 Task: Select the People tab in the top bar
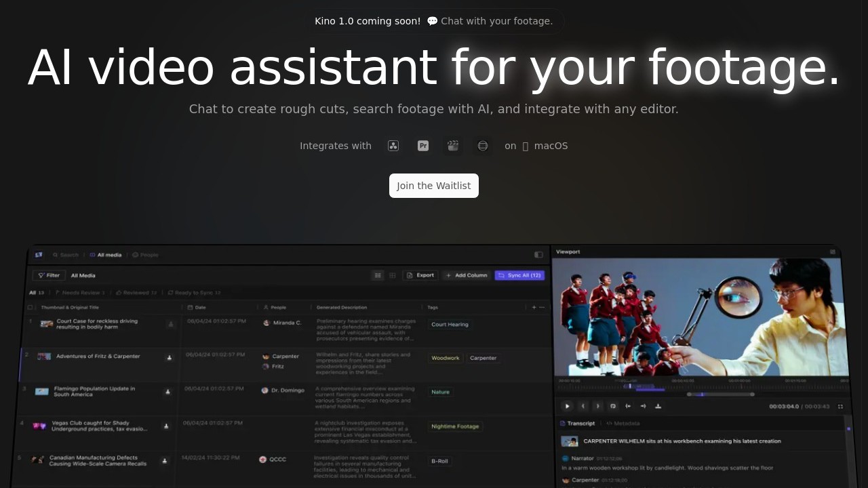(145, 255)
